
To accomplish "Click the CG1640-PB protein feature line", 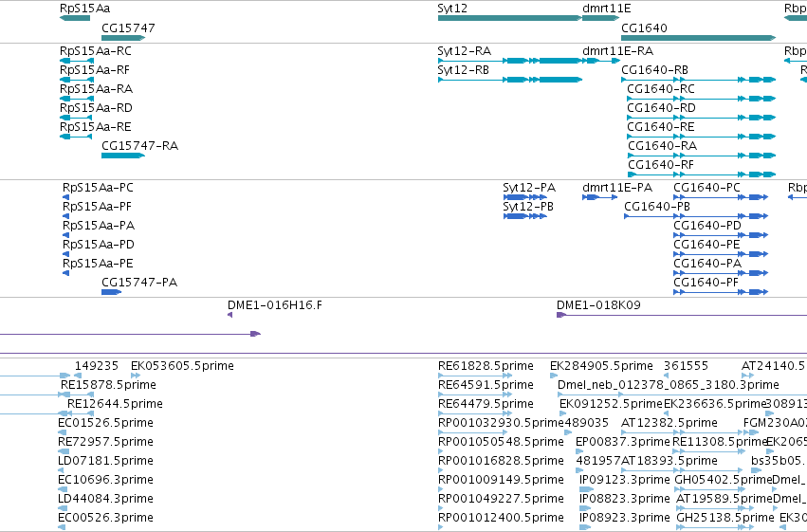I will (696, 216).
